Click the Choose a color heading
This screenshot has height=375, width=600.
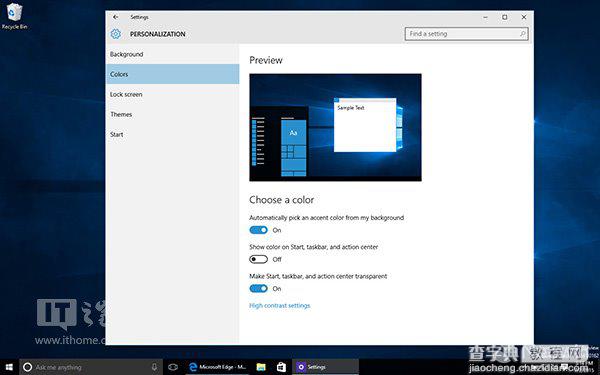(x=282, y=200)
